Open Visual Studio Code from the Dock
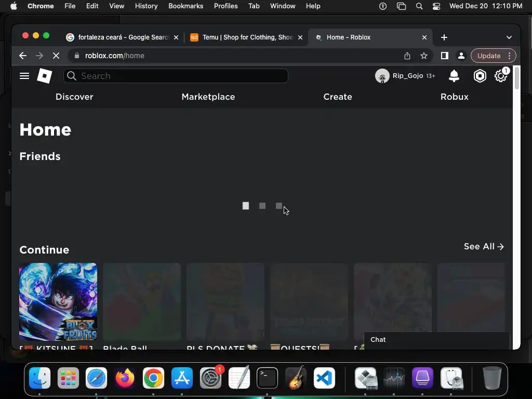Image resolution: width=532 pixels, height=399 pixels. pos(324,378)
